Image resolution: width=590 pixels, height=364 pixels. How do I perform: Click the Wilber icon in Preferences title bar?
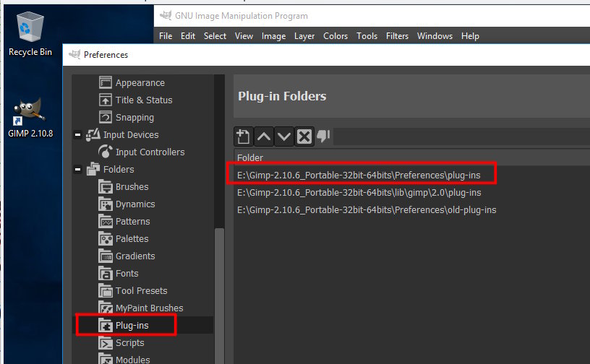pyautogui.click(x=74, y=54)
